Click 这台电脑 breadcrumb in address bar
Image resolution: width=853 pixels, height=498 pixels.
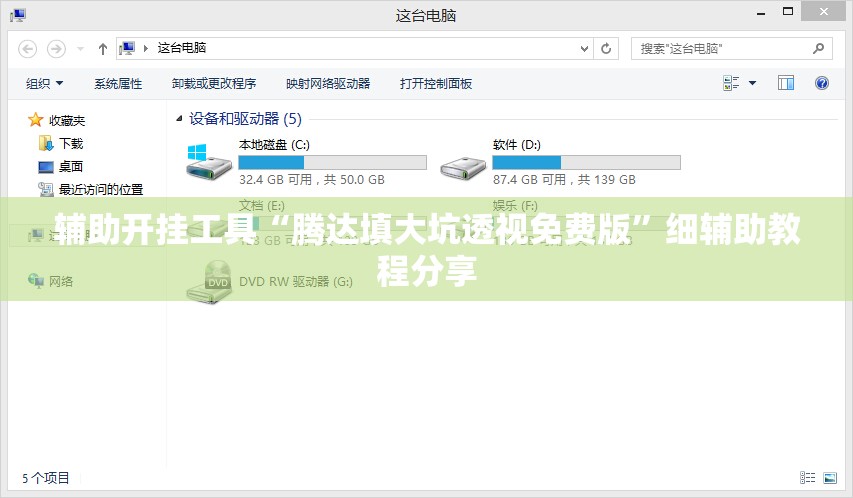click(182, 48)
